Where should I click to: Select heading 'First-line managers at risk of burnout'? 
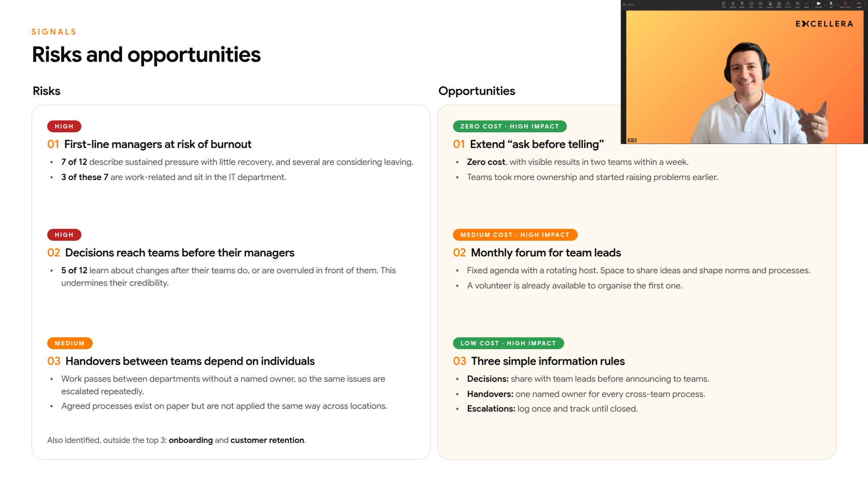coord(158,144)
